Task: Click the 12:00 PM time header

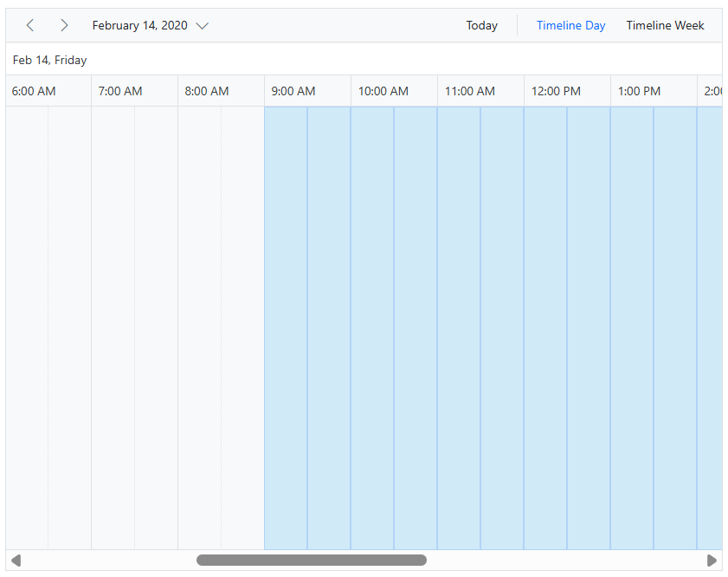Action: coord(567,91)
